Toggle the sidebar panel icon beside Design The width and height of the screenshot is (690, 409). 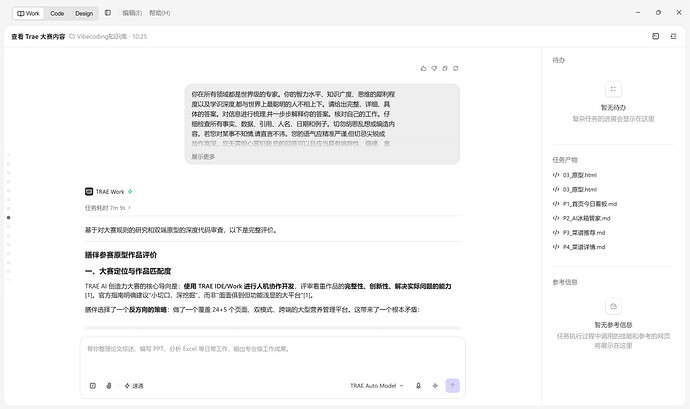108,13
